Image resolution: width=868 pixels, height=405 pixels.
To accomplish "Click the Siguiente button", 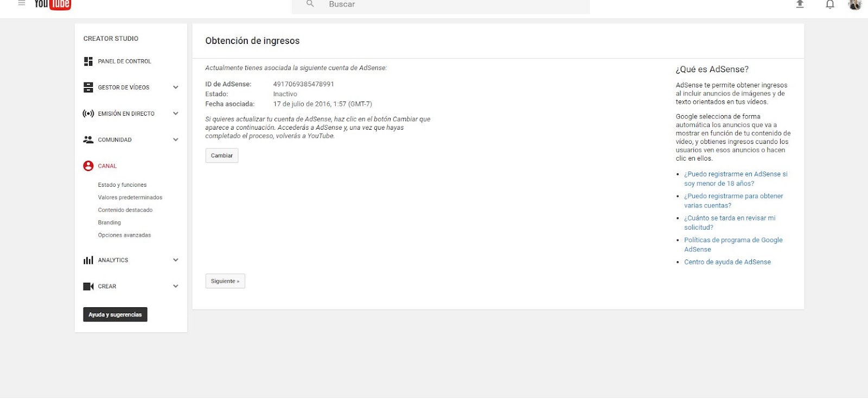I will click(x=225, y=281).
